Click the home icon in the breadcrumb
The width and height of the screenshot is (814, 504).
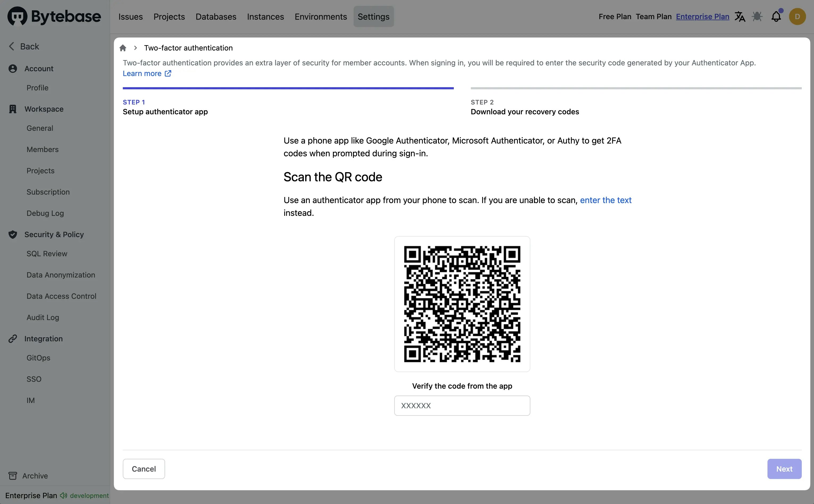[x=123, y=48]
